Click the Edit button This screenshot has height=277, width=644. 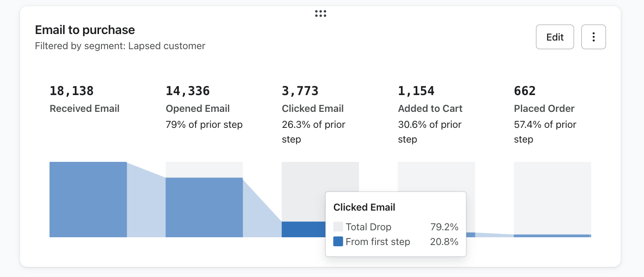(554, 37)
